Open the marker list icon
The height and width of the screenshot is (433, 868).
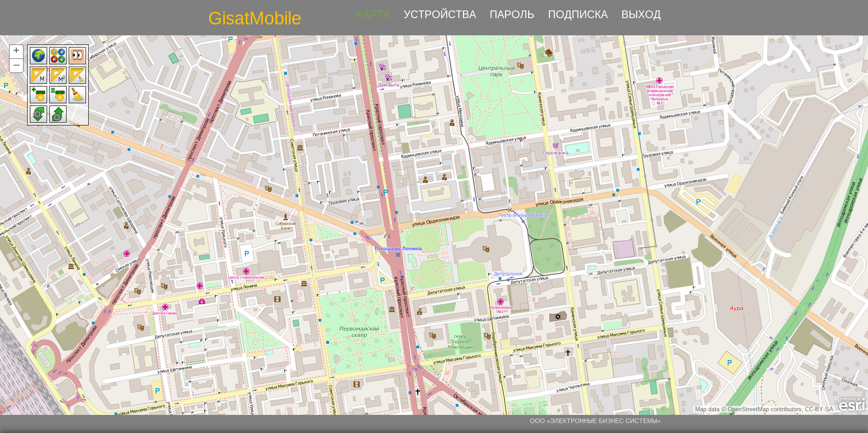click(58, 95)
